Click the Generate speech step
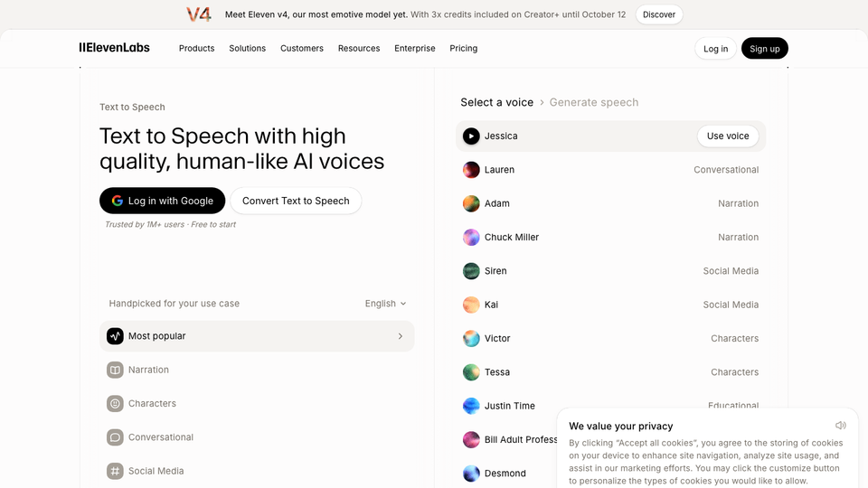The image size is (868, 488). tap(593, 102)
